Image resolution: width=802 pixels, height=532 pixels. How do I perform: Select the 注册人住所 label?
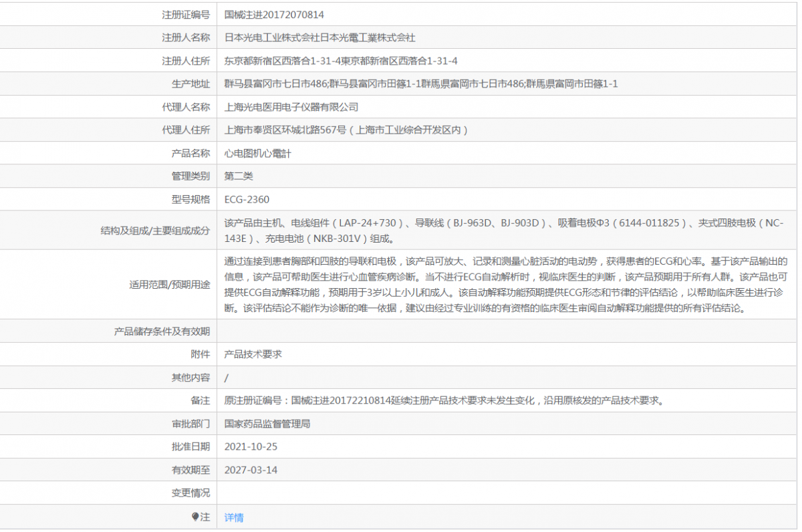(186, 61)
